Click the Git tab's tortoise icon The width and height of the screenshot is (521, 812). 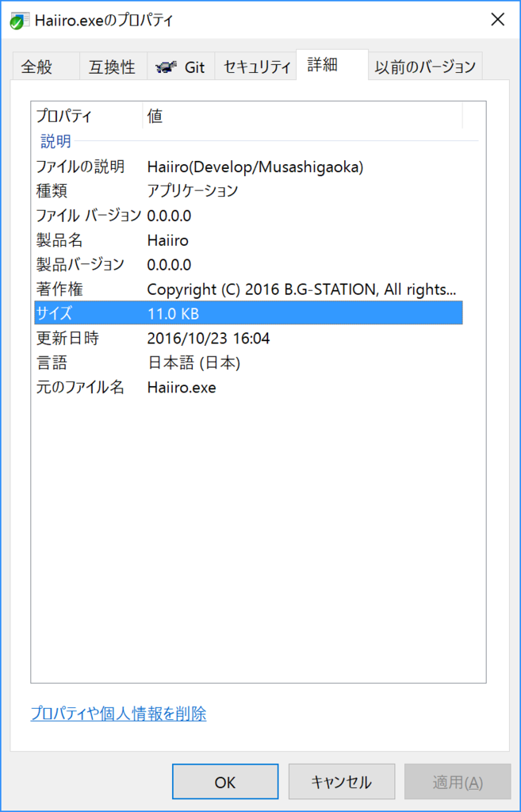166,67
